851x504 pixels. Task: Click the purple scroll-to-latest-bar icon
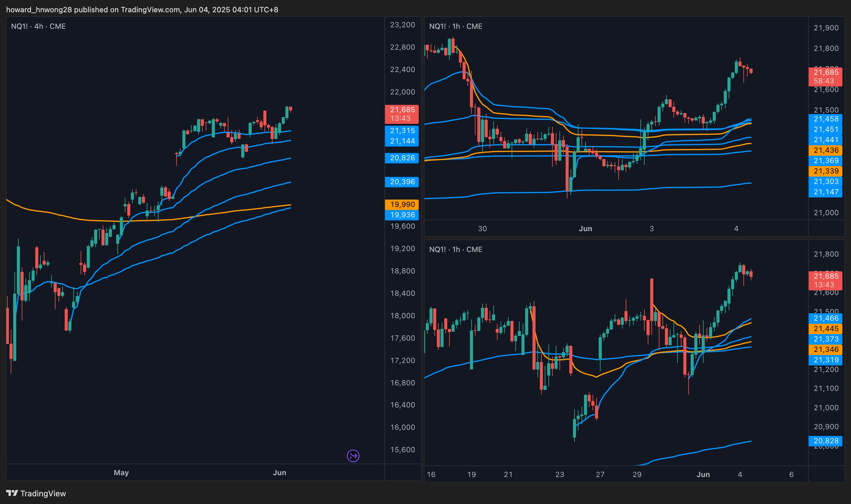353,456
